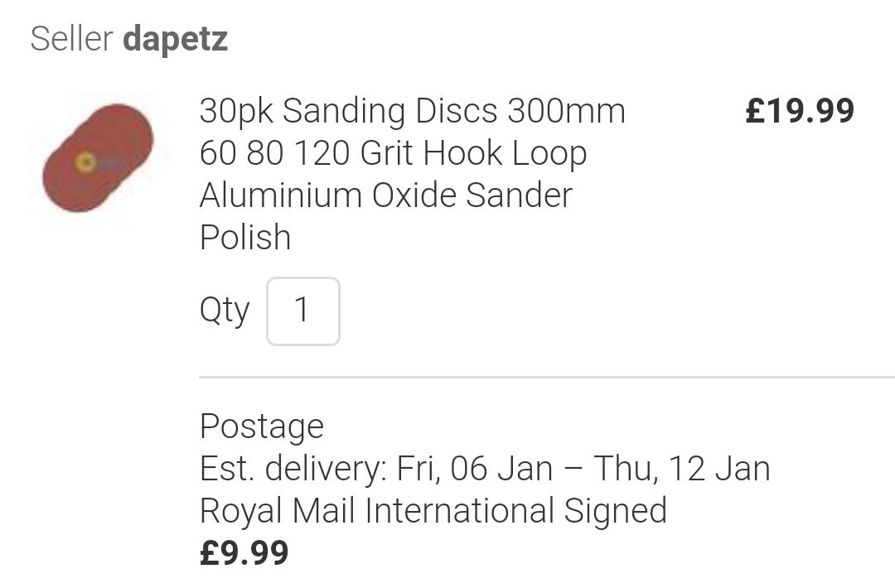Open the red sanding discs product thumbnail
The height and width of the screenshot is (588, 895).
tap(98, 158)
